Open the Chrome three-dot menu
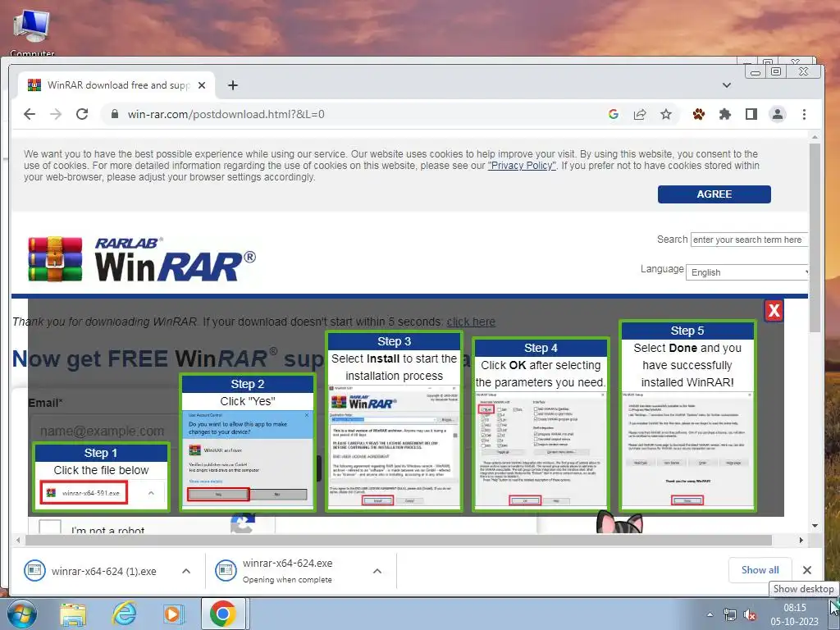 click(804, 114)
